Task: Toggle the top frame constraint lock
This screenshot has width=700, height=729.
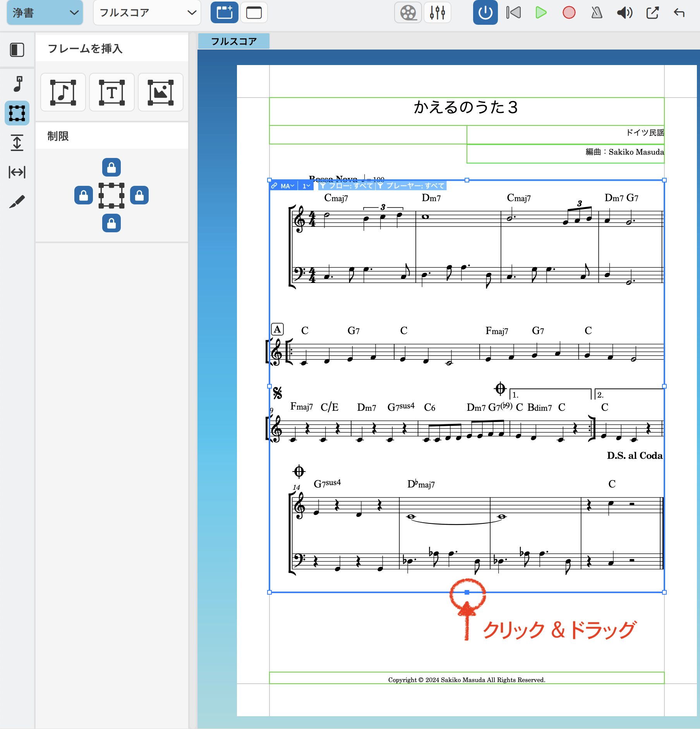Action: click(x=112, y=168)
